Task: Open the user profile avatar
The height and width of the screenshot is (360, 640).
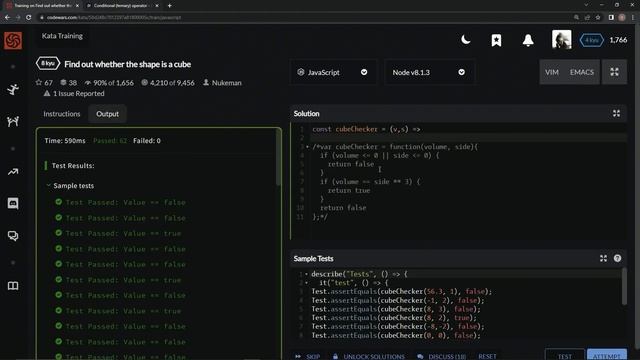Action: point(562,40)
